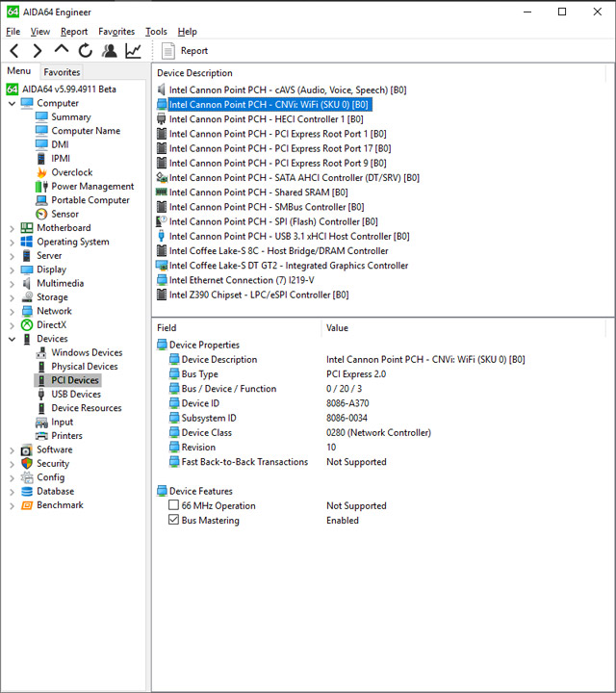Open the Help menu
This screenshot has height=693, width=616.
(x=187, y=32)
